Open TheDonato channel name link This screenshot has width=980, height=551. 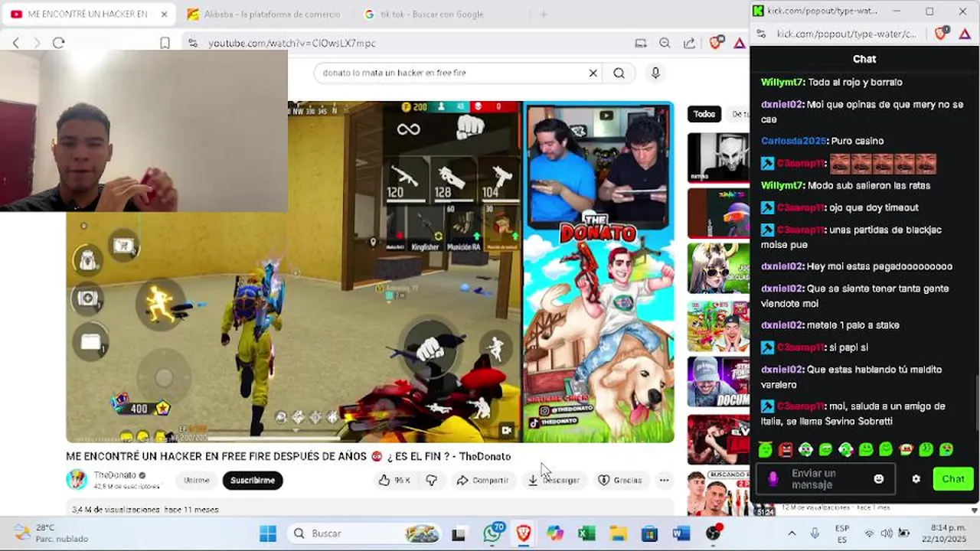point(115,475)
